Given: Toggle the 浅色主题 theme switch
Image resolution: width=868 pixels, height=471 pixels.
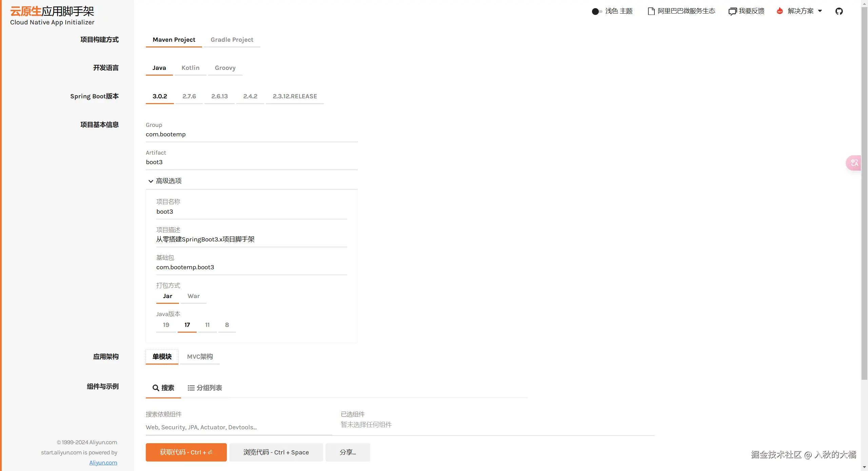Looking at the screenshot, I should coord(596,11).
